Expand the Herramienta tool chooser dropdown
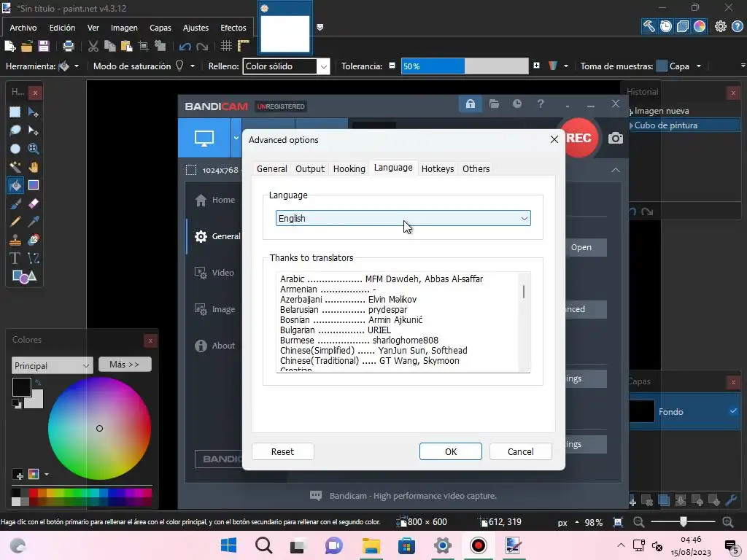747x560 pixels. pos(76,66)
